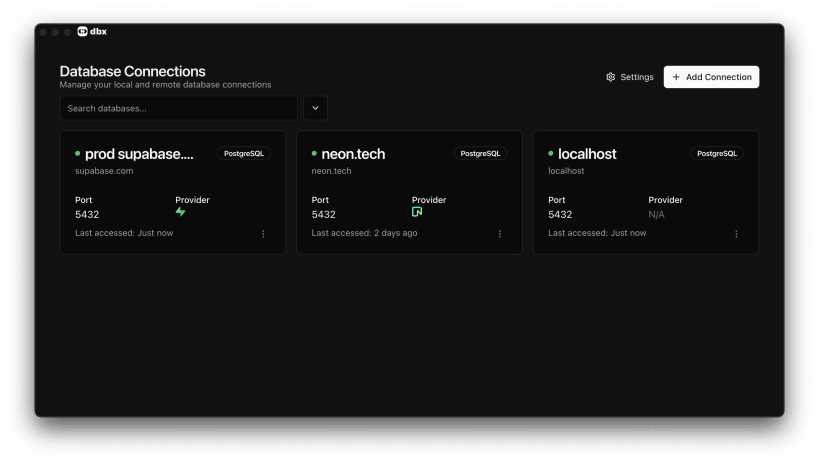Expand the dropdown chevron beside search box

[x=315, y=108]
